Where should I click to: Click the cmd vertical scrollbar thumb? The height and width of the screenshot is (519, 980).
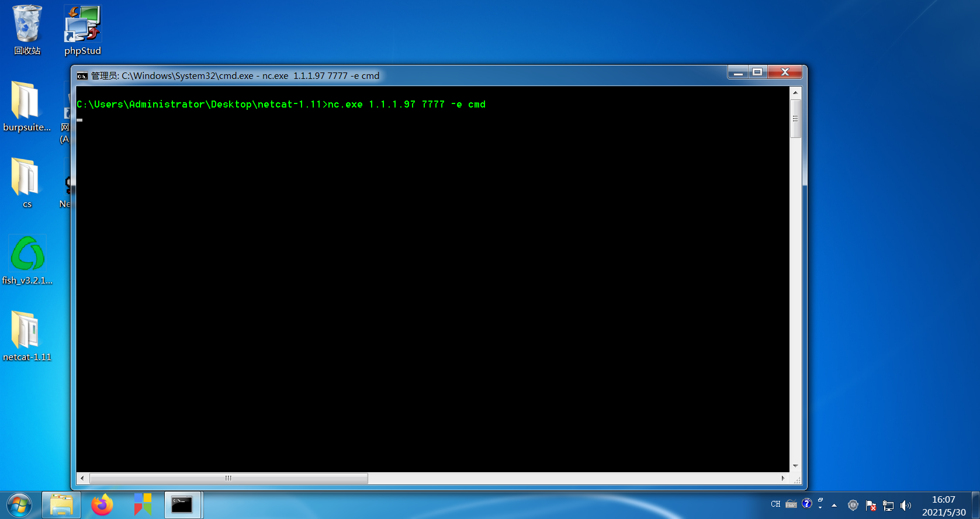(x=795, y=119)
